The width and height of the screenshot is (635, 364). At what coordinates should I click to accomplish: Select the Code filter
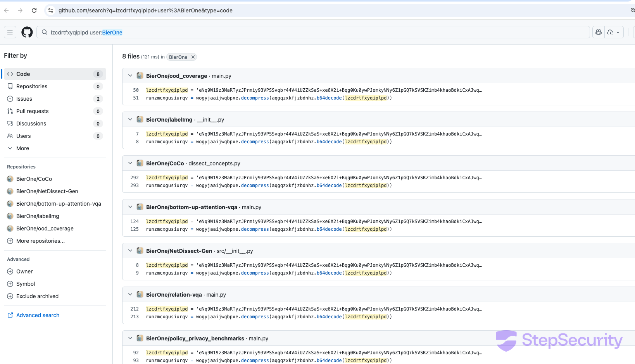pos(55,74)
